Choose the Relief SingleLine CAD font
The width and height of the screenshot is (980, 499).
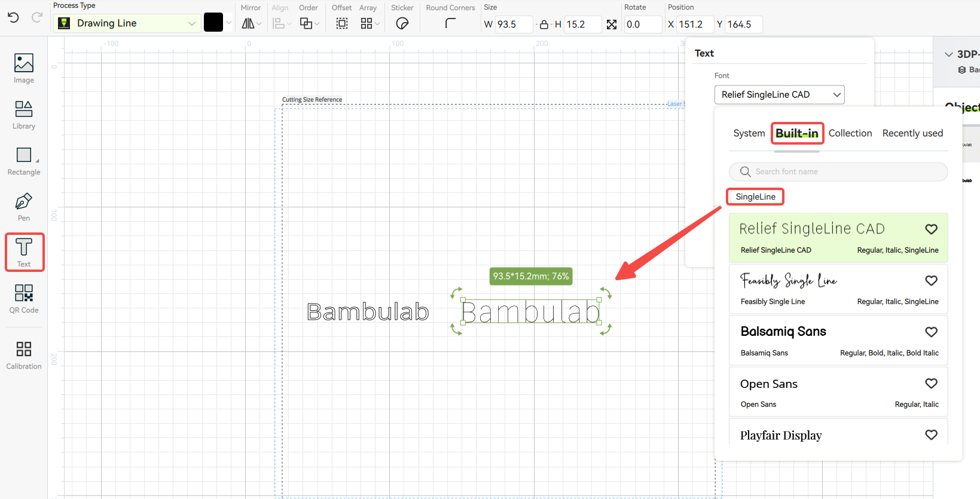coord(838,237)
